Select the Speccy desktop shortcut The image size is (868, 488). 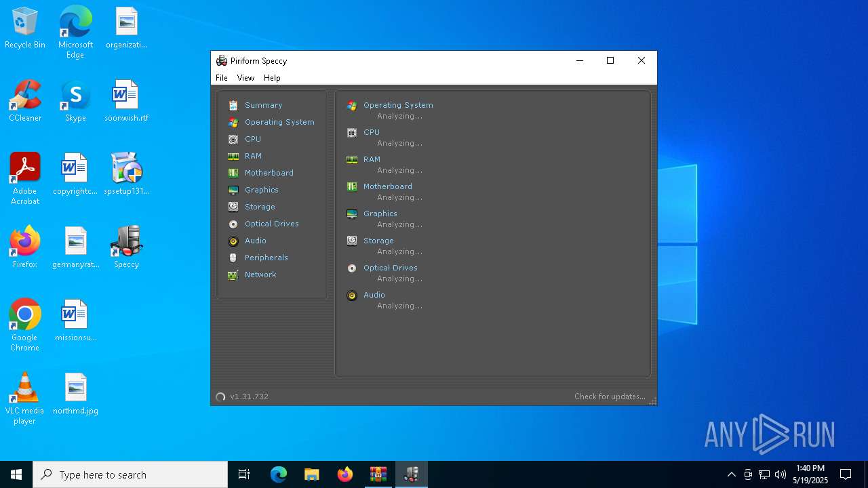coord(126,247)
